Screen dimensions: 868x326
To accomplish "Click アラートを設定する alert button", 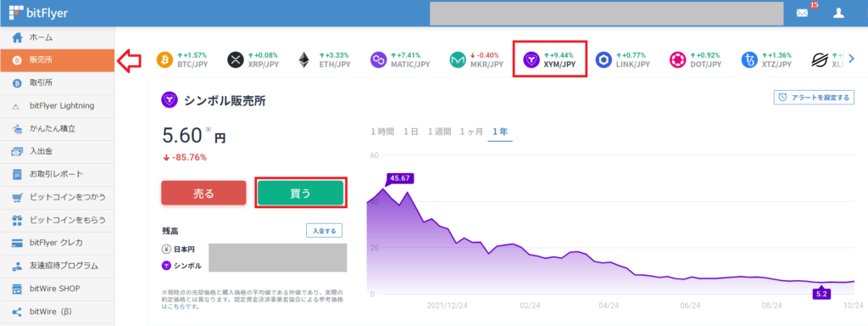I will tap(813, 97).
